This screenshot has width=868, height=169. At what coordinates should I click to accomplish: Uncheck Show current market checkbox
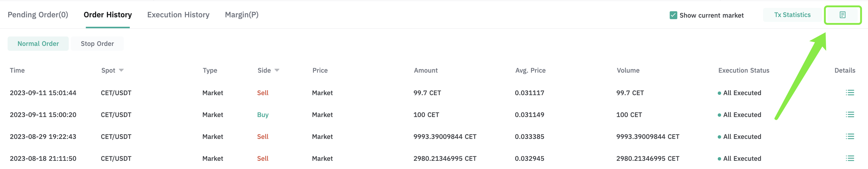673,15
